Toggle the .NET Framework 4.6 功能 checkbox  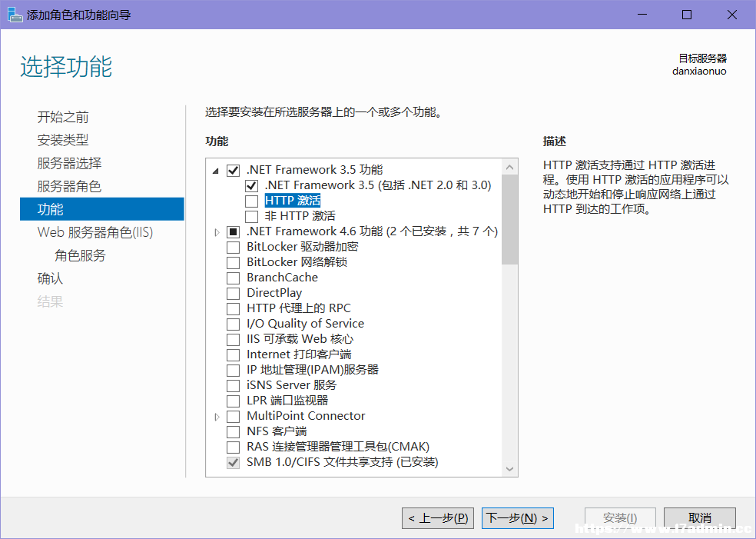(234, 231)
